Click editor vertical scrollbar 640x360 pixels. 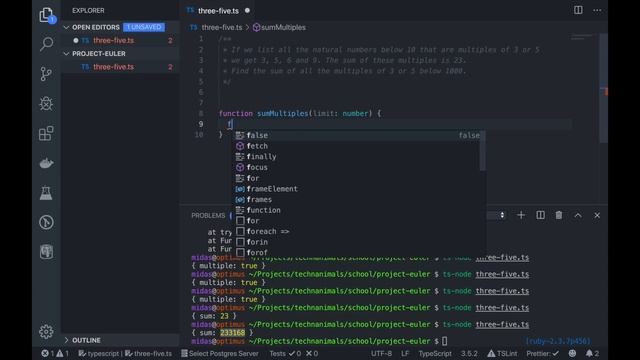pos(604,88)
